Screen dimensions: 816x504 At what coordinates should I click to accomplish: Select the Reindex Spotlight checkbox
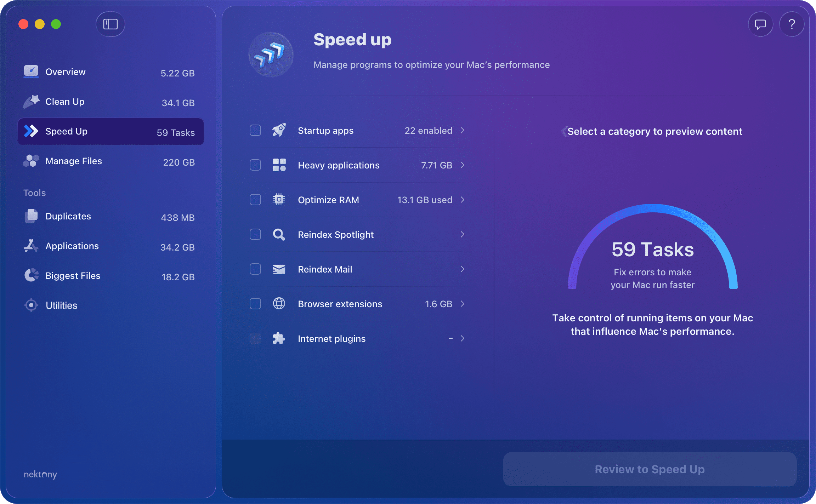pyautogui.click(x=255, y=234)
